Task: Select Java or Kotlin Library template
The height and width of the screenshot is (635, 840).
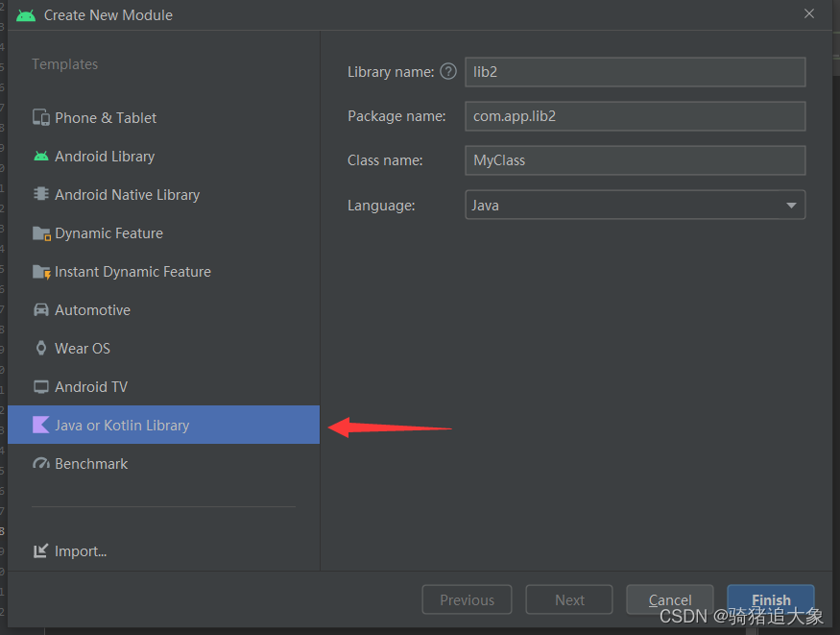Action: point(164,425)
